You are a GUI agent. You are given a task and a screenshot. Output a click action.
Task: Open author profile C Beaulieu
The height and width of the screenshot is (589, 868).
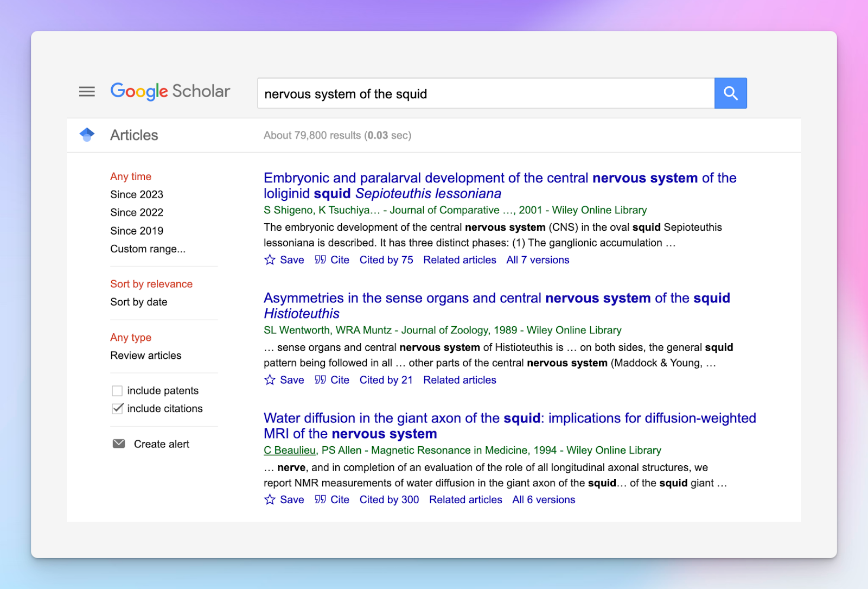(290, 450)
